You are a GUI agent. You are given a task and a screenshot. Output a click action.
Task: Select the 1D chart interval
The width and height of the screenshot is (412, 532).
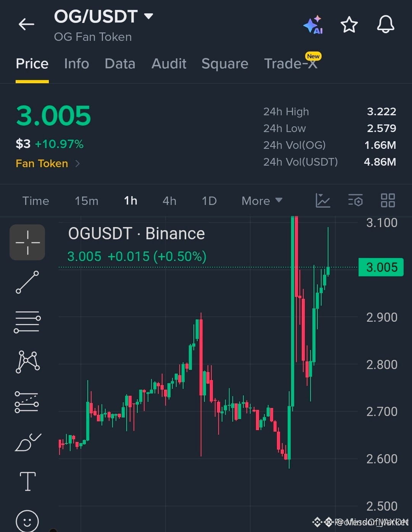[209, 201]
